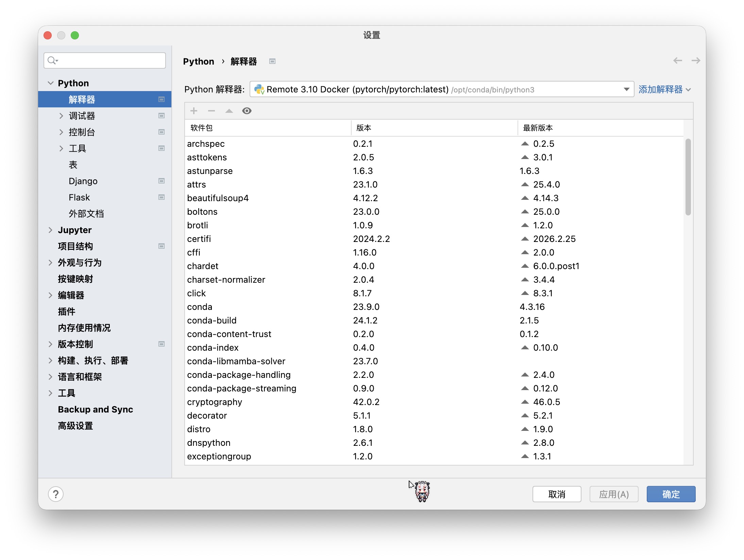Select the Flask settings item
744x560 pixels.
[79, 197]
